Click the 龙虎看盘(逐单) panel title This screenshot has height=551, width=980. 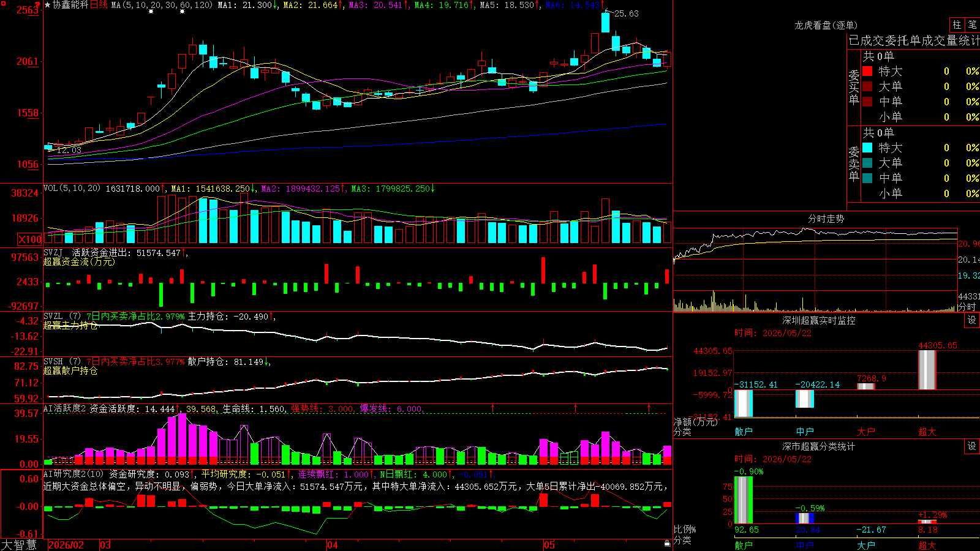click(x=826, y=25)
